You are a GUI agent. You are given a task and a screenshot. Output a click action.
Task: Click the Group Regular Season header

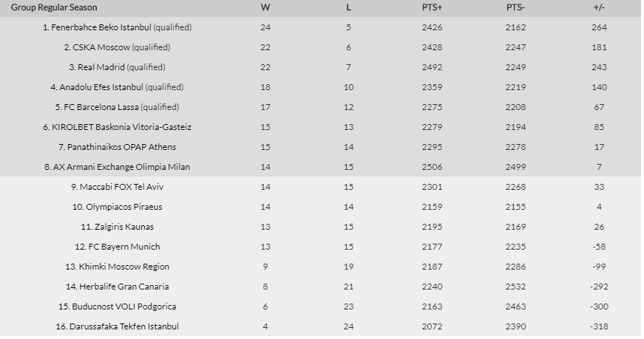(x=54, y=7)
